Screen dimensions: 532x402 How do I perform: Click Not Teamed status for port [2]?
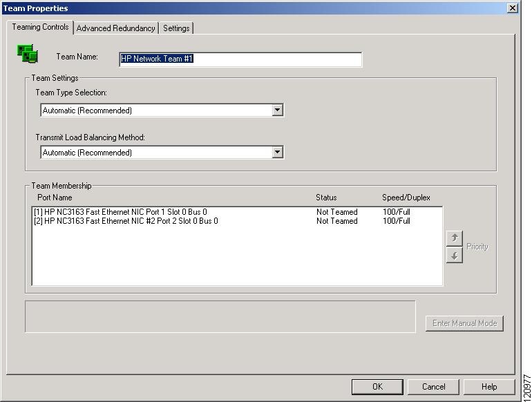pos(337,221)
